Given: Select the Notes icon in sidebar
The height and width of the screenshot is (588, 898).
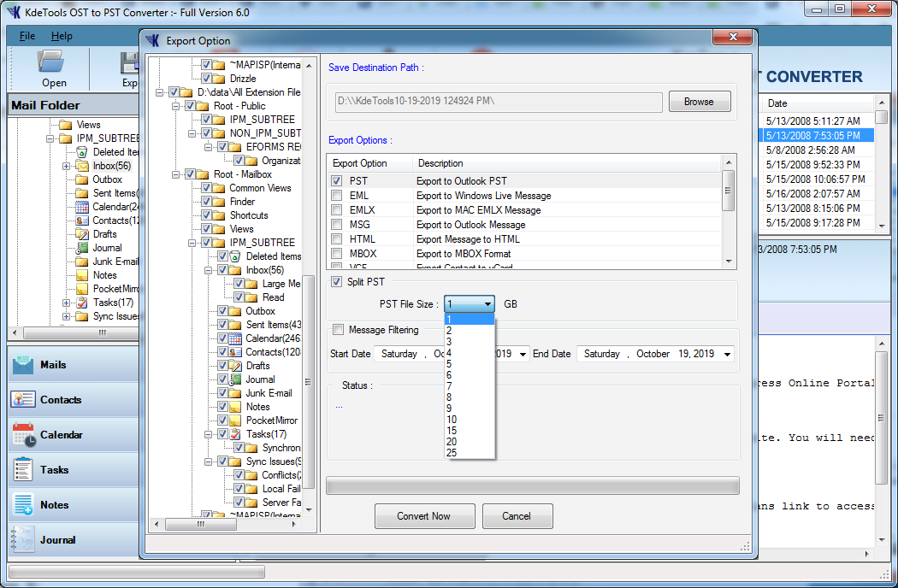Looking at the screenshot, I should pos(23,505).
